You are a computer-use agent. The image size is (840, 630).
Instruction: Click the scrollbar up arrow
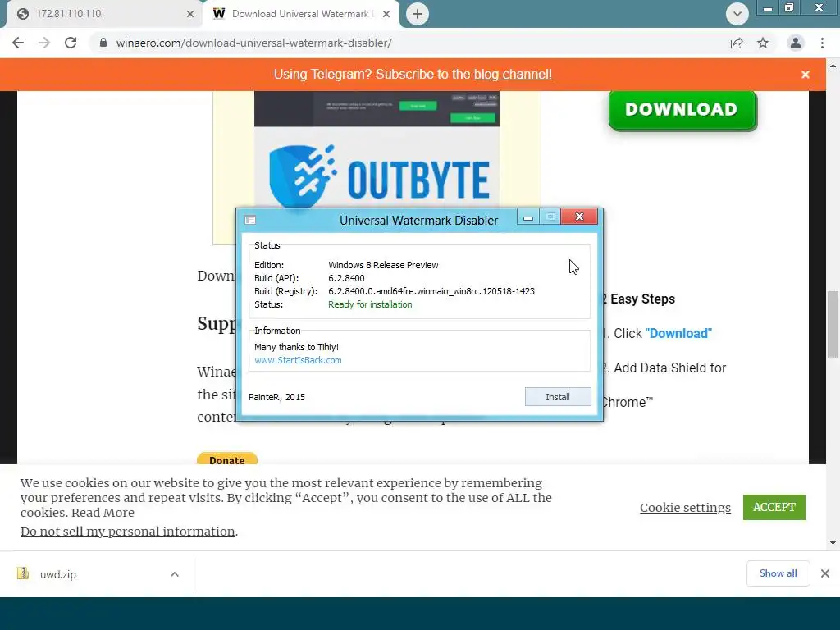pos(833,66)
